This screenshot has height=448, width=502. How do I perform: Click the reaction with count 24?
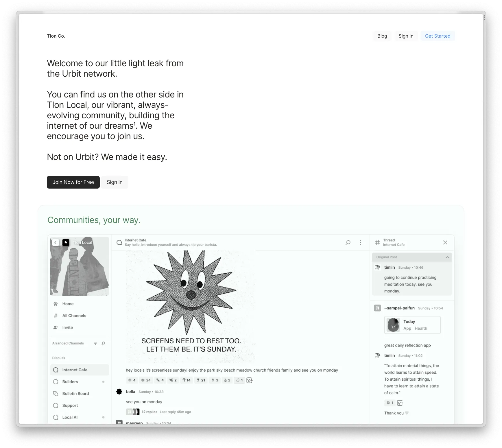(146, 380)
